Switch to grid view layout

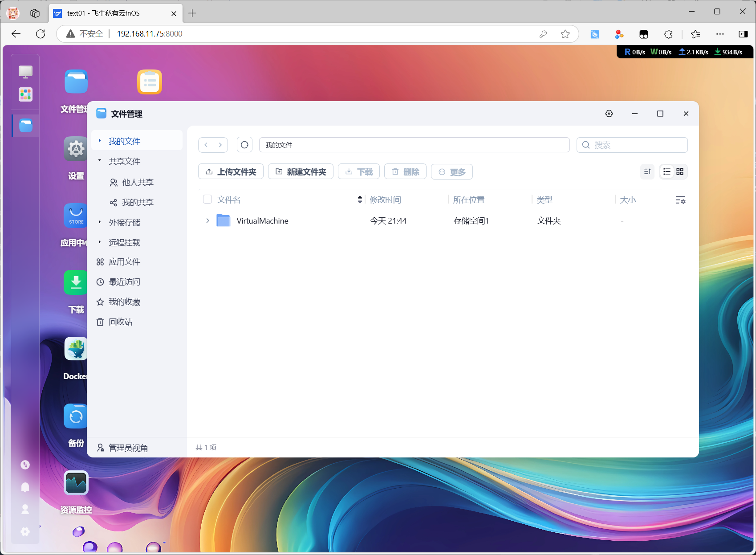(680, 171)
